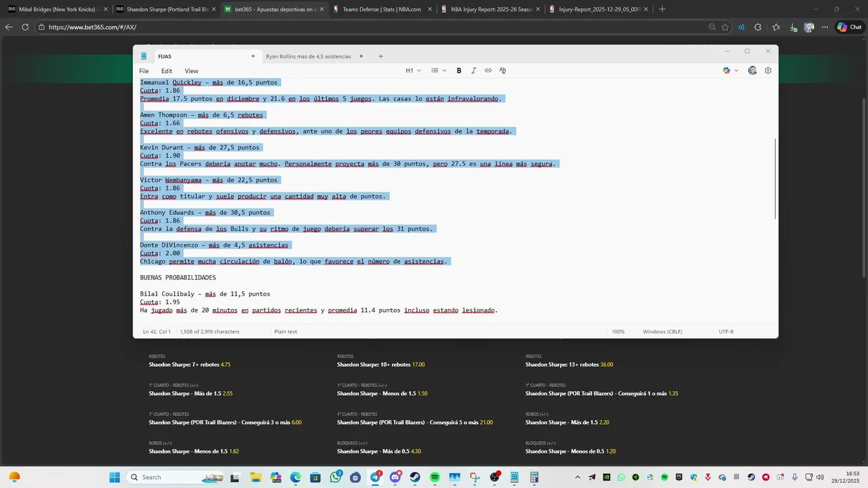Go back in the Edge browser

pyautogui.click(x=9, y=27)
